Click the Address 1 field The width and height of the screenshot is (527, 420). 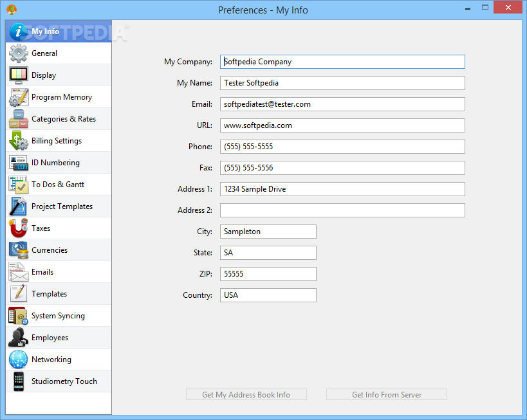point(342,189)
